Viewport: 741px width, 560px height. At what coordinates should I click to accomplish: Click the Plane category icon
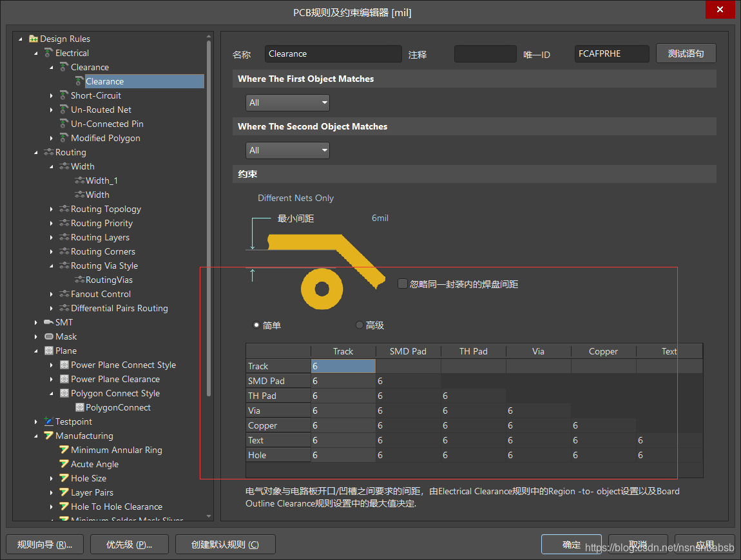pos(48,351)
